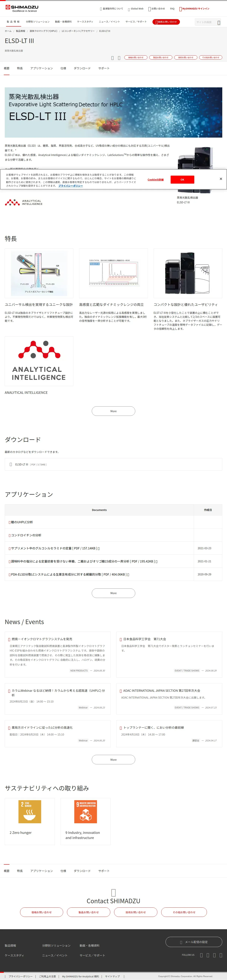Screen dimensions: 227x980
Task: Open the コンドロイチンの分析 document
Action: [26, 535]
